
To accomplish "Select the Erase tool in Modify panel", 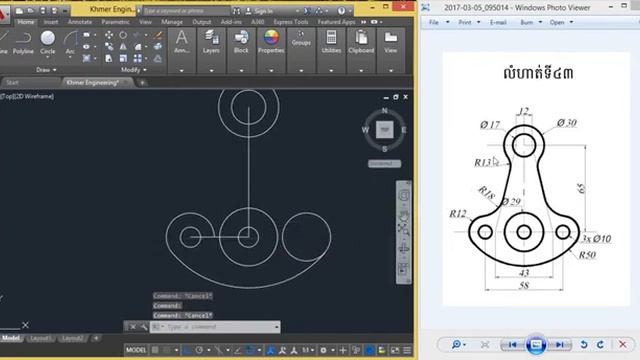I will 158,35.
